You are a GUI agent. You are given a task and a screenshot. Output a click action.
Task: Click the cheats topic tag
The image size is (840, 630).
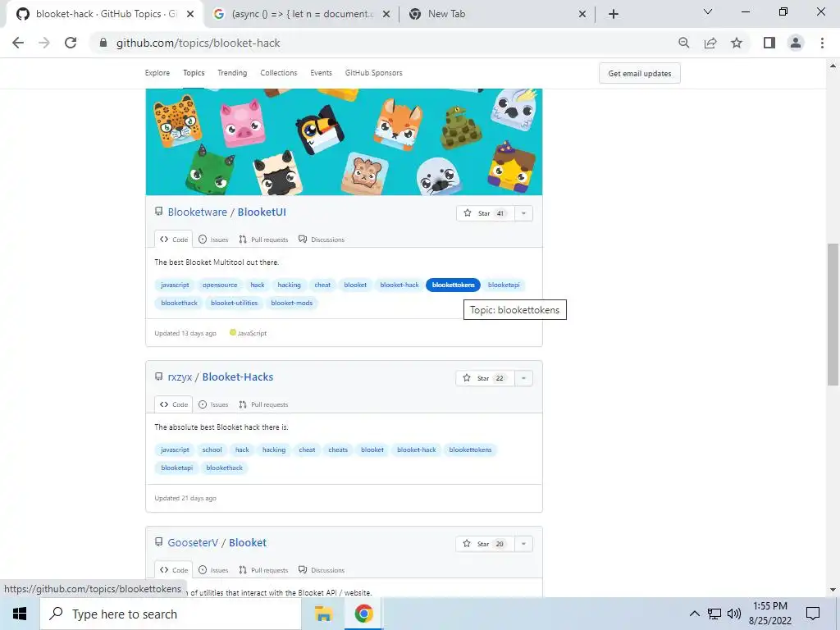(x=338, y=450)
